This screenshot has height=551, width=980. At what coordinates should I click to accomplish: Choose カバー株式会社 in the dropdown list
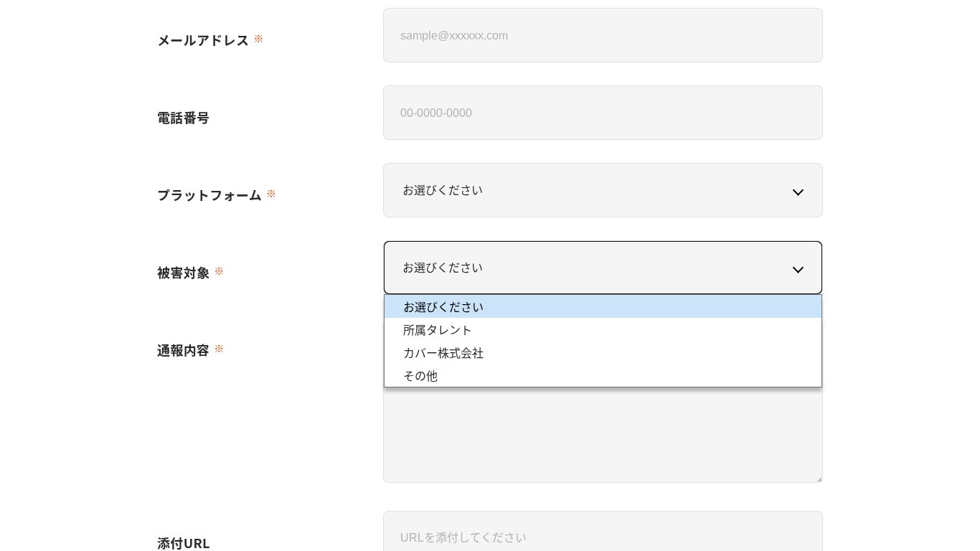(443, 353)
